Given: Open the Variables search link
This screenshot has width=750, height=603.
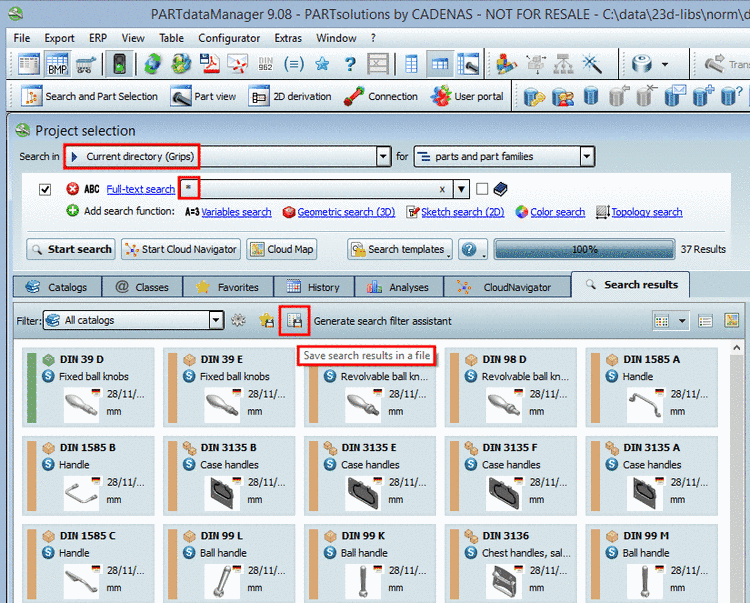Looking at the screenshot, I should pyautogui.click(x=236, y=212).
